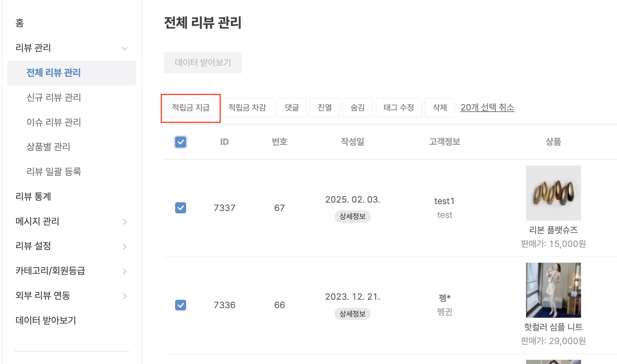Expand the 리뷰 설정 sidebar menu
This screenshot has height=364, width=617.
pyautogui.click(x=124, y=247)
